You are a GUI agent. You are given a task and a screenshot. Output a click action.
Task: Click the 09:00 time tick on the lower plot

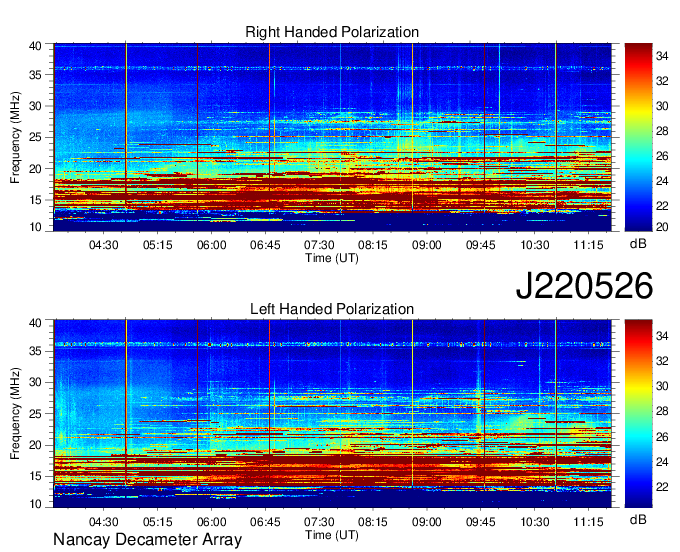tap(427, 522)
